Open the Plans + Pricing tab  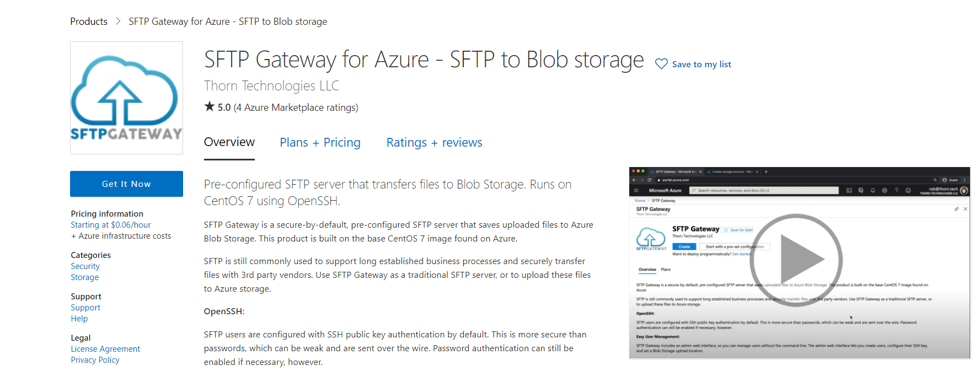pos(320,142)
